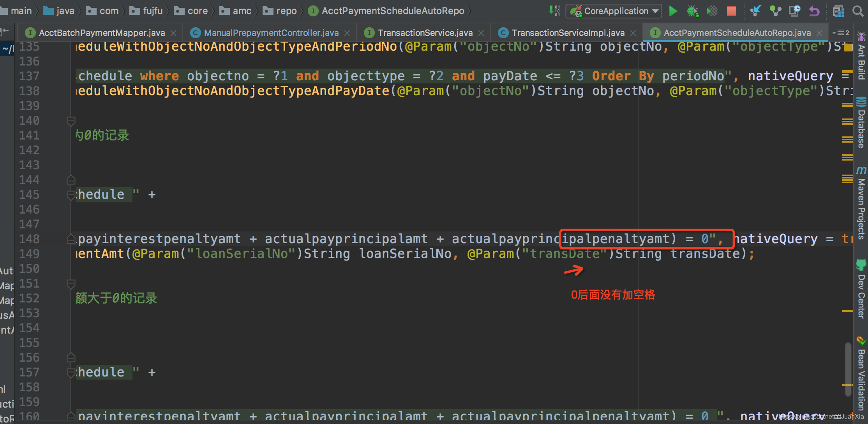Close AcctBatchPaymentMapper.java tab
The height and width of the screenshot is (424, 868).
pos(173,33)
